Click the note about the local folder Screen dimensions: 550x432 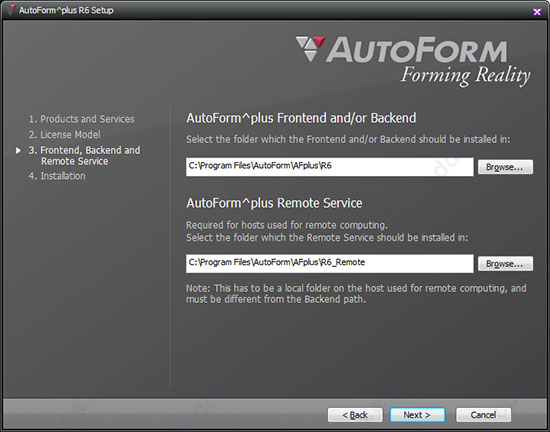tap(356, 293)
